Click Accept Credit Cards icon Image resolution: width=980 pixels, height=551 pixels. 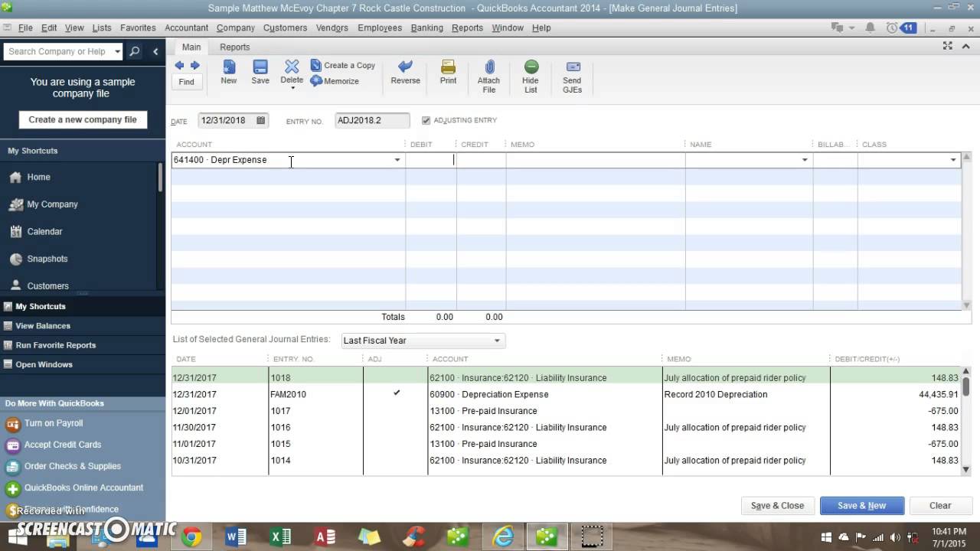12,445
